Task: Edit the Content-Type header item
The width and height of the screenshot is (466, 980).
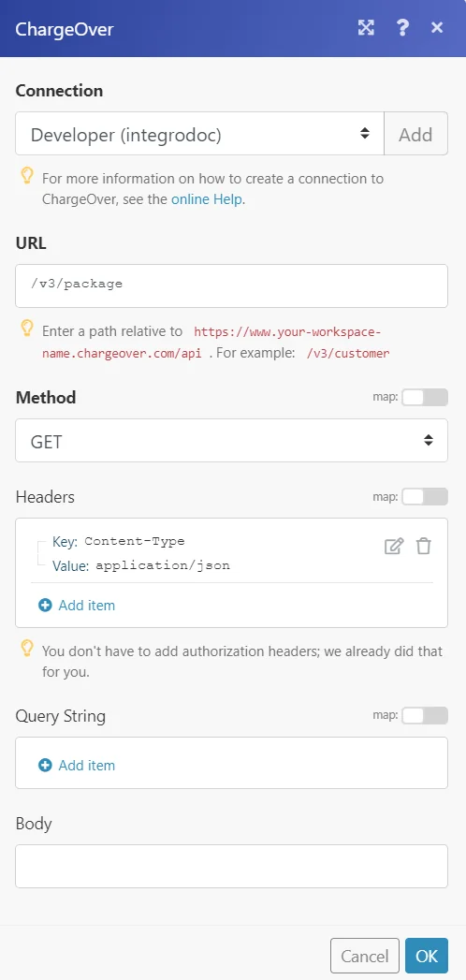Action: click(394, 547)
